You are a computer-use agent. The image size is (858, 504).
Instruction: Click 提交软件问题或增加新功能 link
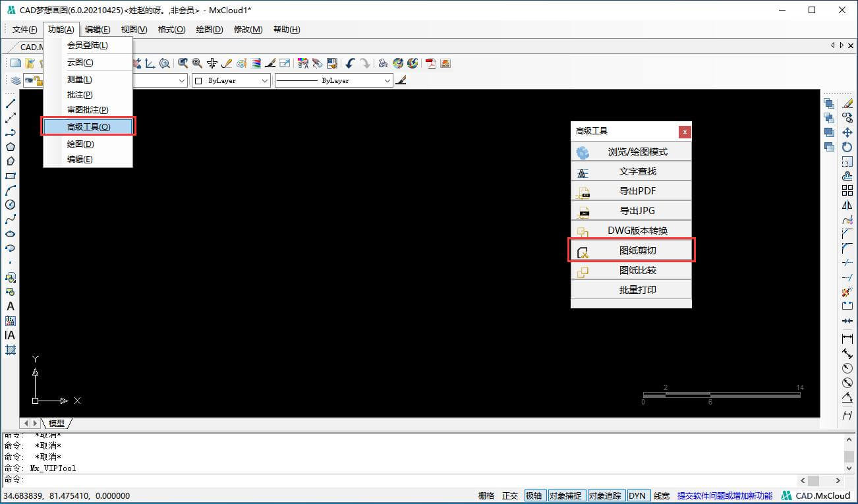coord(725,496)
